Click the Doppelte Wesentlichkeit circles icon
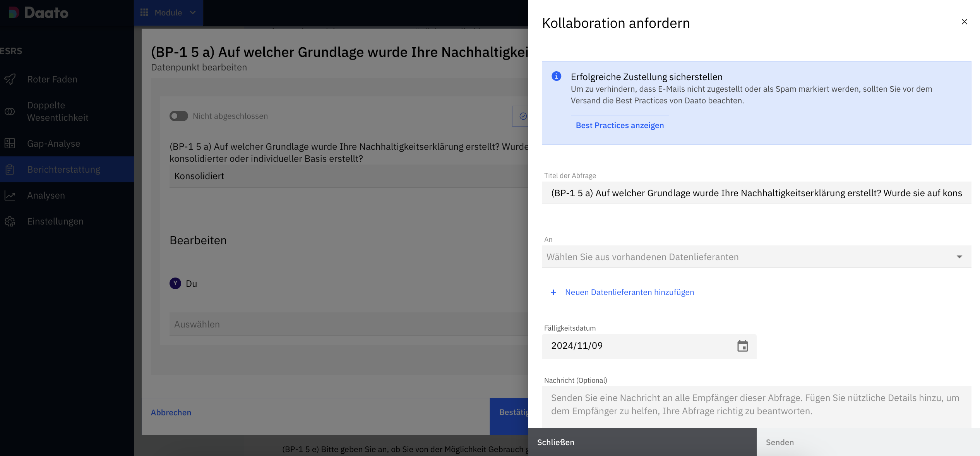 (10, 111)
